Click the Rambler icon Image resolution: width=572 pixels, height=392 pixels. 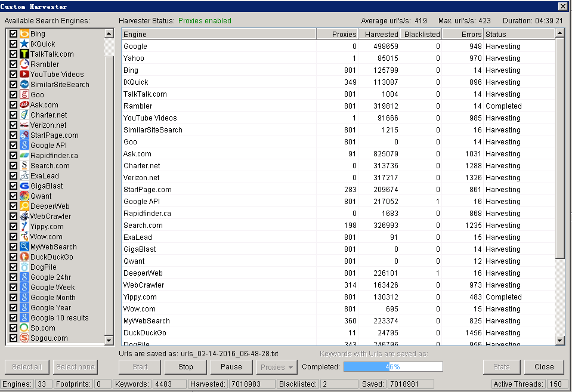coord(24,64)
